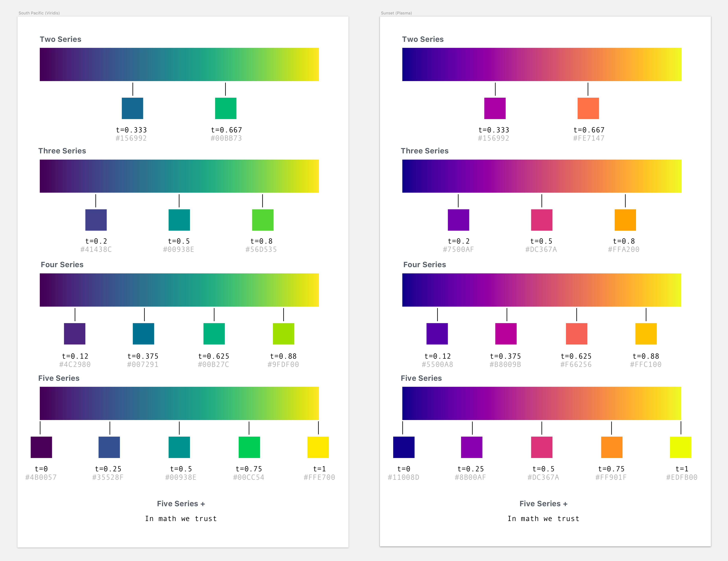Select the "Three Series" heading in the Viridis artboard
Image resolution: width=728 pixels, height=561 pixels.
[x=62, y=151]
